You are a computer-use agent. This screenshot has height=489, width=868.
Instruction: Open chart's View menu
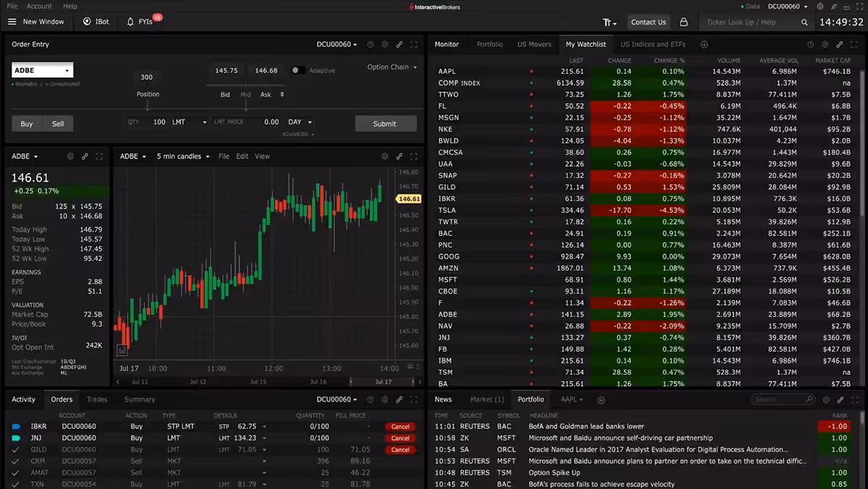(x=262, y=156)
